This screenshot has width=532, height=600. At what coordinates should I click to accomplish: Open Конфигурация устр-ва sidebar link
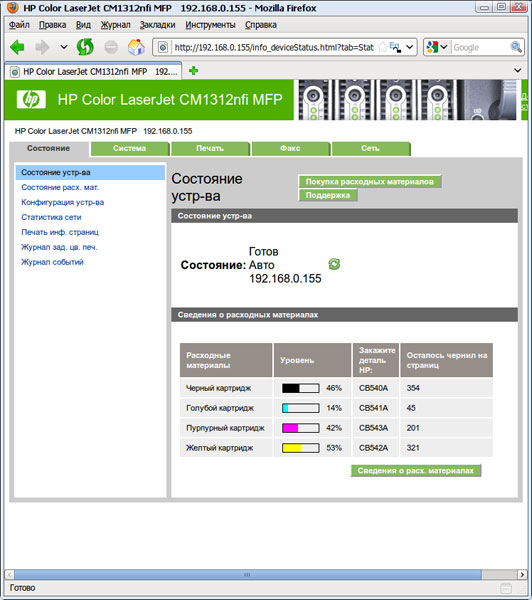click(63, 202)
